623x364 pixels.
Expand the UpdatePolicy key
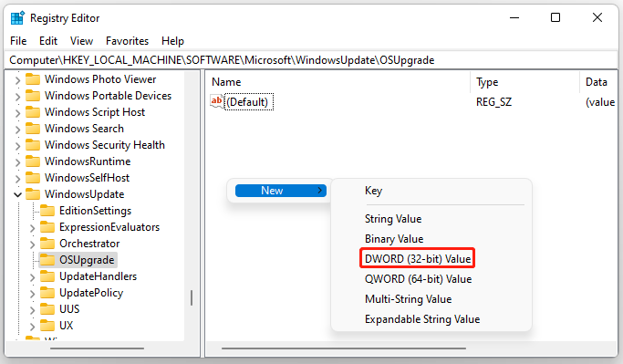(33, 293)
